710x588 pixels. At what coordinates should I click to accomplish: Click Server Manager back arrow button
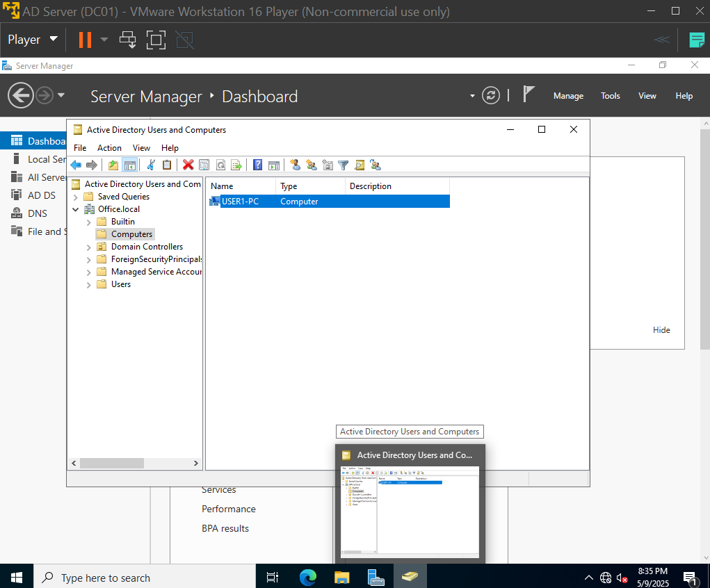(x=21, y=95)
